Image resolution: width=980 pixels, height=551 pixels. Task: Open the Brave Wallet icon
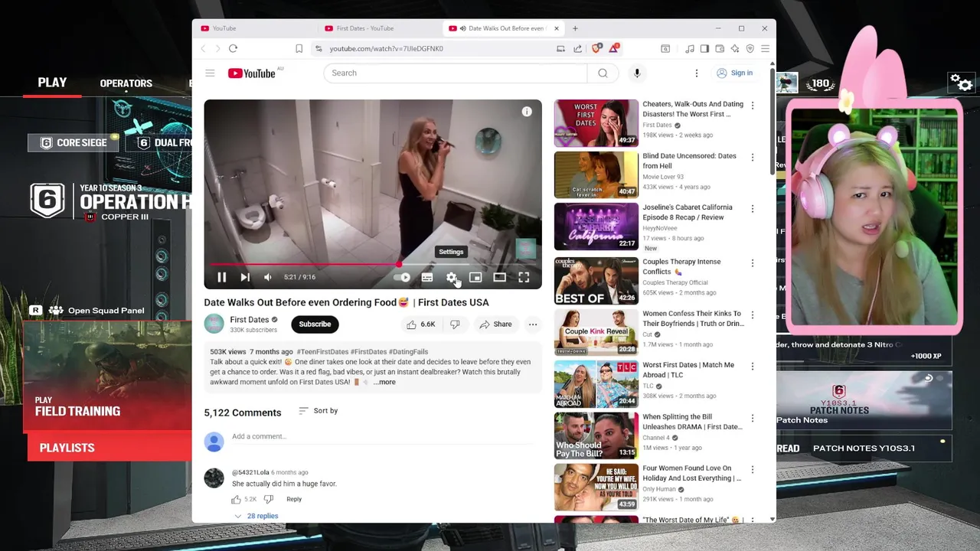click(720, 48)
